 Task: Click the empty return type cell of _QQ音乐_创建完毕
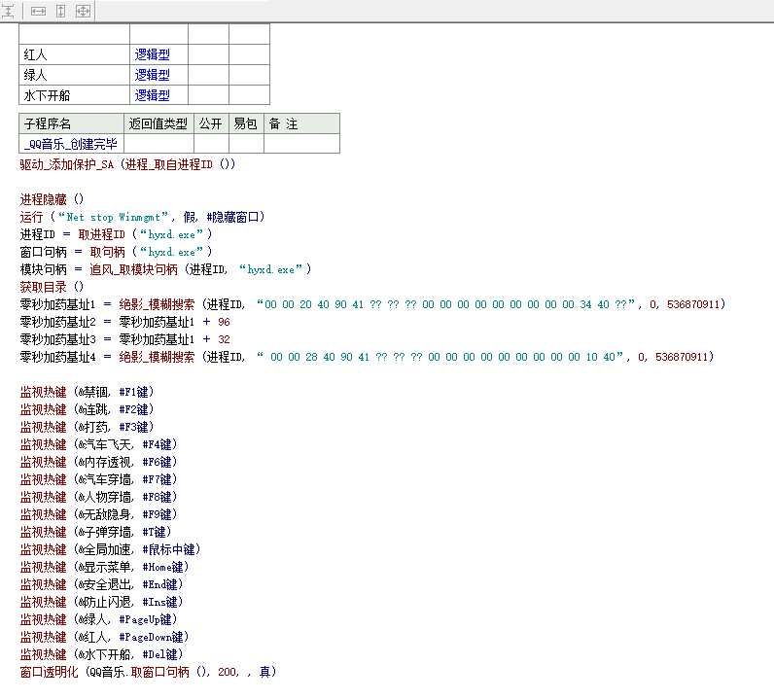tap(158, 144)
